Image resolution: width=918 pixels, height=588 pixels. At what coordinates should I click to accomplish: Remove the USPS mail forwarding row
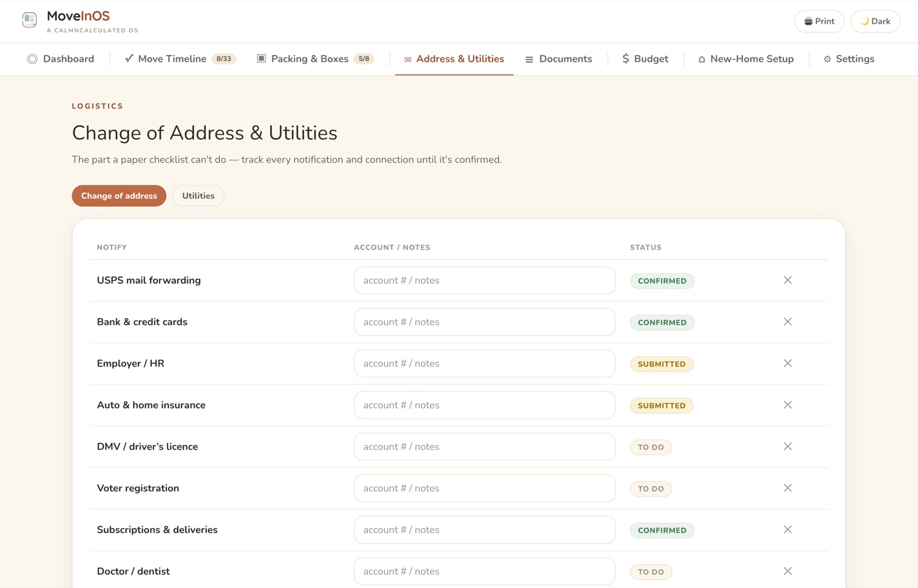(788, 280)
